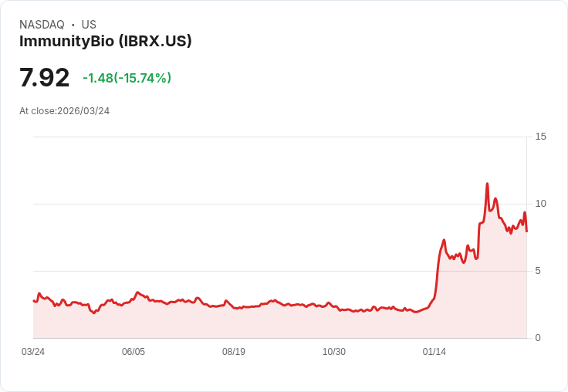
Task: Click the 7.92 closing price
Action: click(44, 78)
